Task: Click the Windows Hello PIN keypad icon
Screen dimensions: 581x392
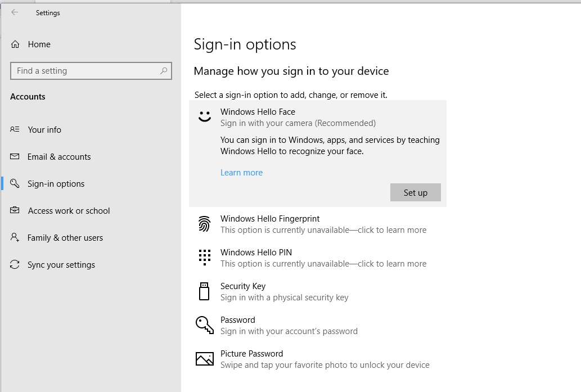Action: 204,258
